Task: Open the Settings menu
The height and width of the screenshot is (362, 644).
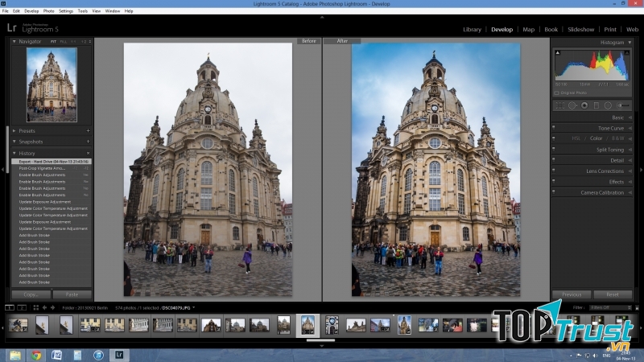Action: pos(66,11)
